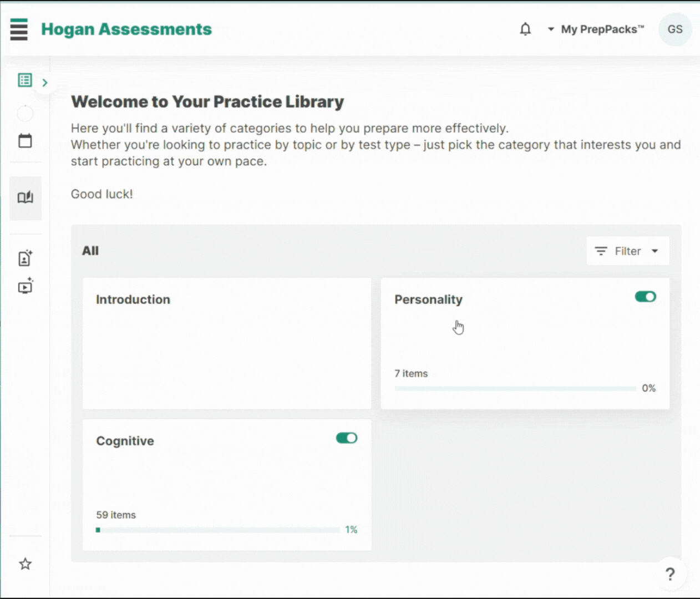The width and height of the screenshot is (700, 599).
Task: Open the hamburger menu icon
Action: point(19,29)
